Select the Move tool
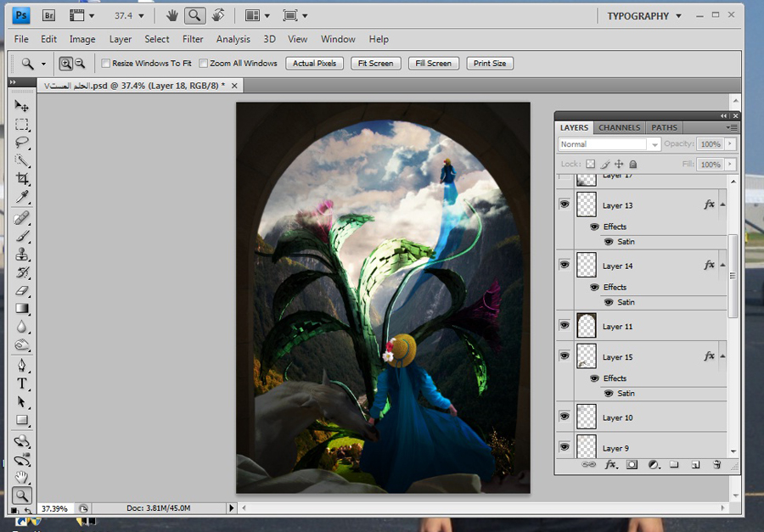Screen dimensions: 764x532 [21, 105]
